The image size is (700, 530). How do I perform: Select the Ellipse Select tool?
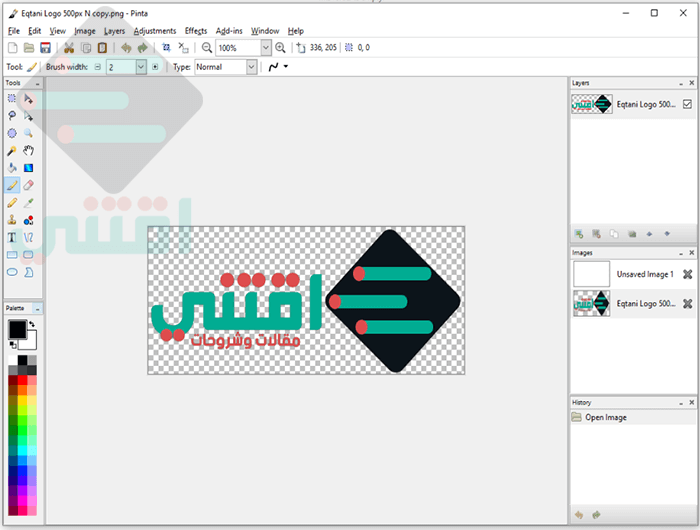12,133
